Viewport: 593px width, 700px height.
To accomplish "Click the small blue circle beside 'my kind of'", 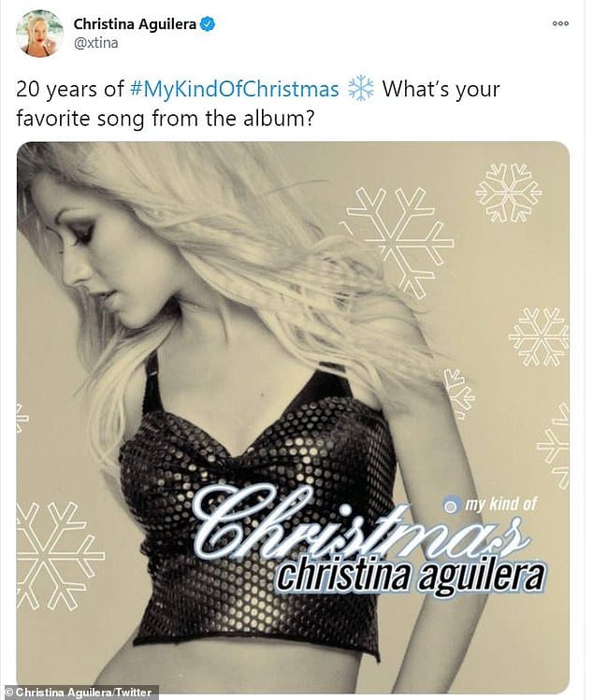I will coord(452,506).
